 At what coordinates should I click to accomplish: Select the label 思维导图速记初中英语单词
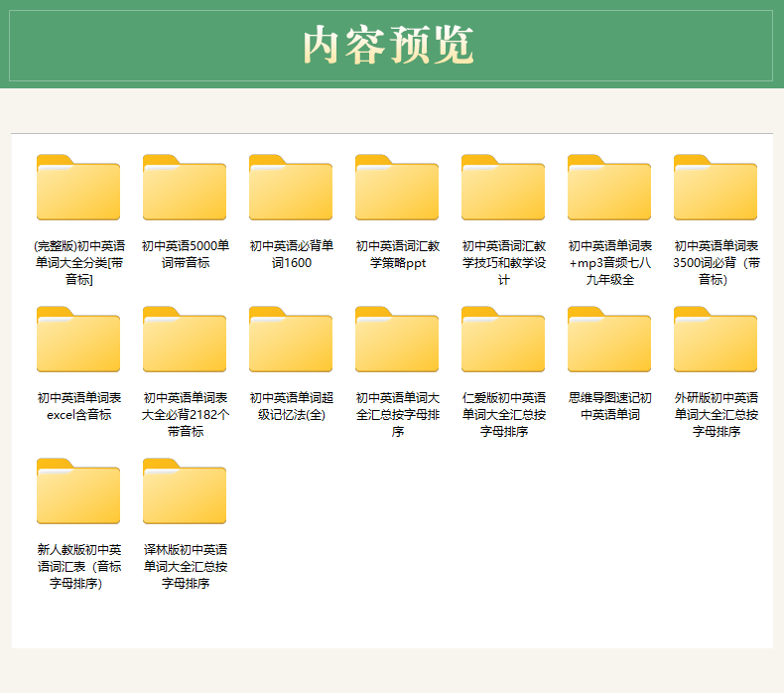[610, 406]
